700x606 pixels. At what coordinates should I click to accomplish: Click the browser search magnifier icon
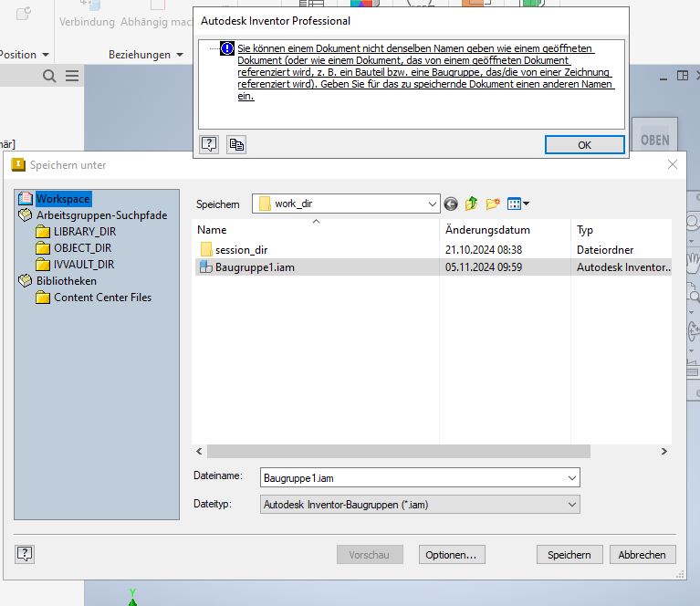[x=49, y=76]
